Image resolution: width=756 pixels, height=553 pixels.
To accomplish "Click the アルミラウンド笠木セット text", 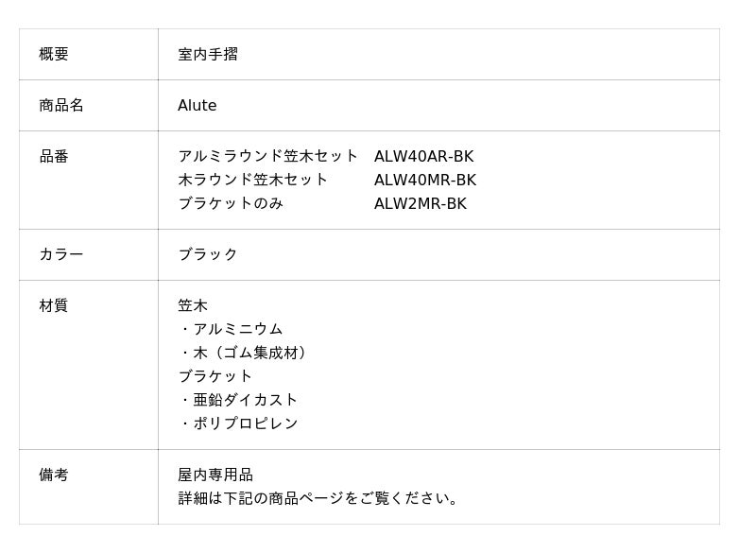I will pyautogui.click(x=268, y=156).
